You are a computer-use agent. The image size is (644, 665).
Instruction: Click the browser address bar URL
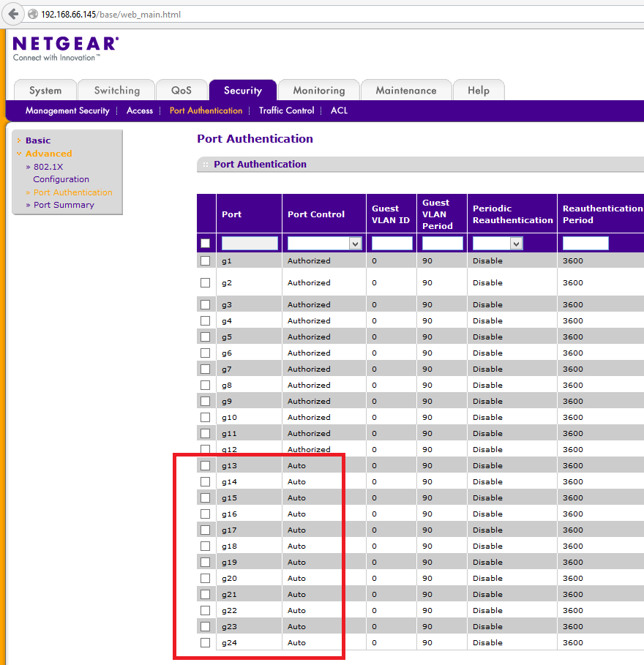pos(111,15)
